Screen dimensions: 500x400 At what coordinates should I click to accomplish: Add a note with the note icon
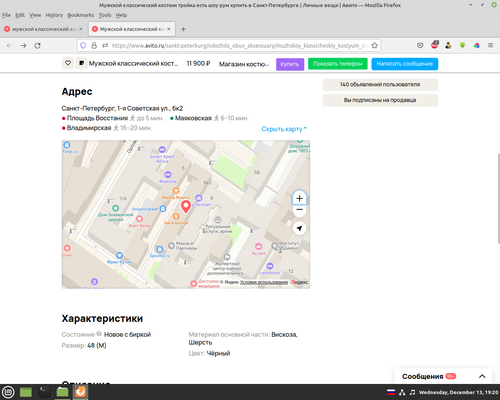[81, 63]
